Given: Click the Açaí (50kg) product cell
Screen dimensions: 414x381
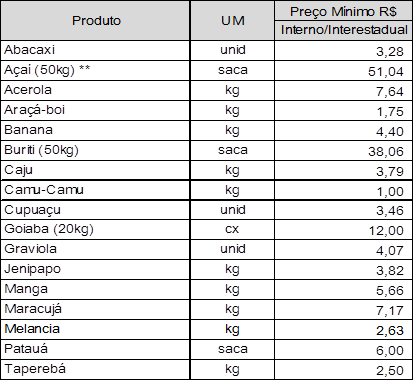Looking at the screenshot, I should 96,71.
